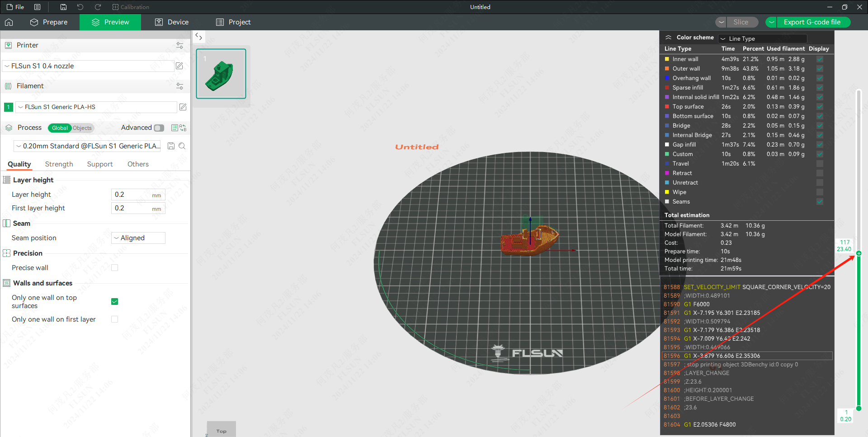Viewport: 868px width, 437px height.
Task: Click the upper layer slider handle
Action: [x=859, y=253]
